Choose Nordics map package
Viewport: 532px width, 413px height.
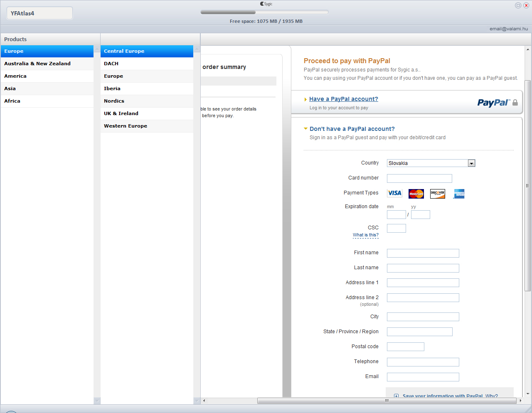[147, 101]
